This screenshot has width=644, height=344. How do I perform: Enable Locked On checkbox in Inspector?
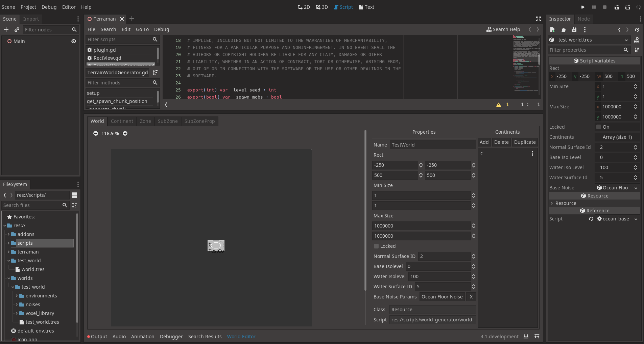click(599, 127)
